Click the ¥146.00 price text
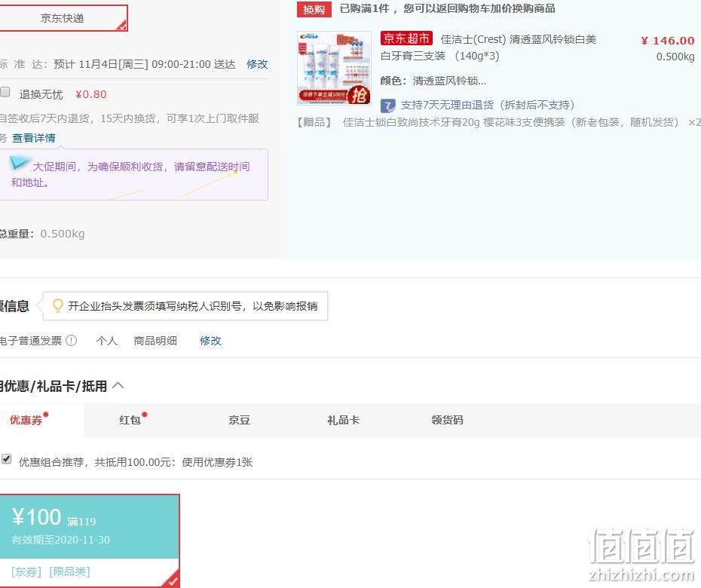The image size is (701, 588). tap(668, 41)
